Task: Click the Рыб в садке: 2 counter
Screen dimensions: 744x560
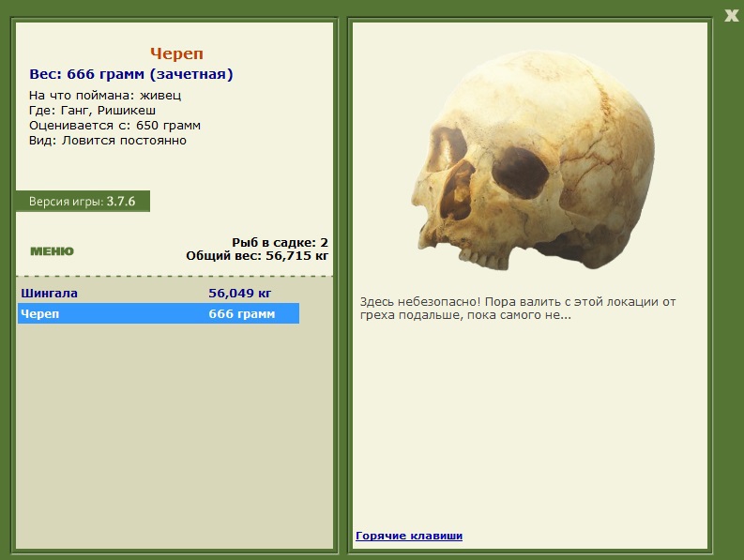Action: (280, 243)
